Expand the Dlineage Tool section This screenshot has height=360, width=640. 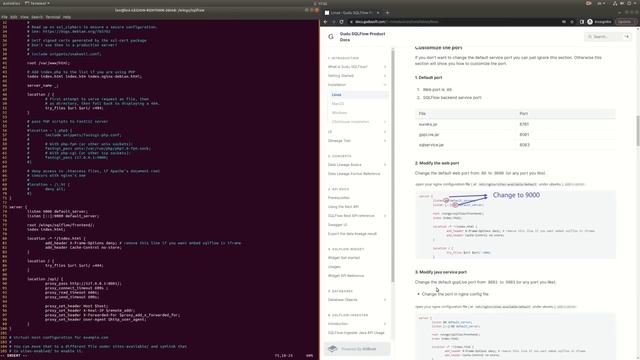pos(384,141)
